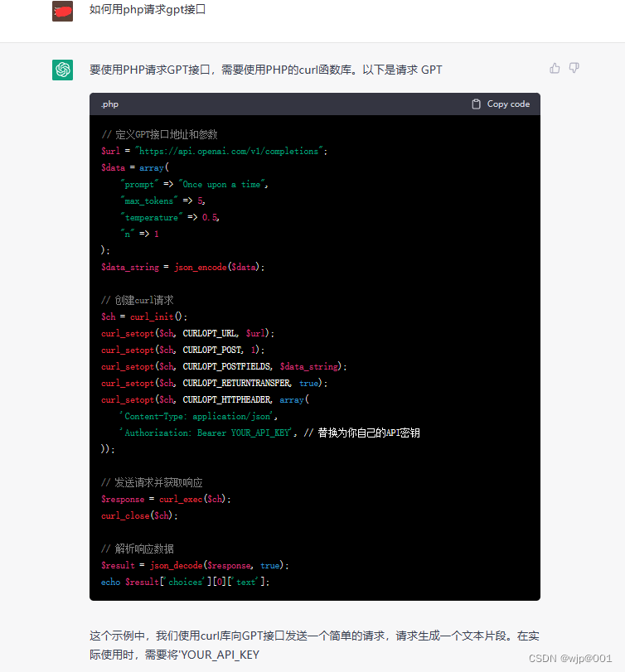
Task: Click the 发送请求并获取响应 comment
Action: [x=152, y=482]
